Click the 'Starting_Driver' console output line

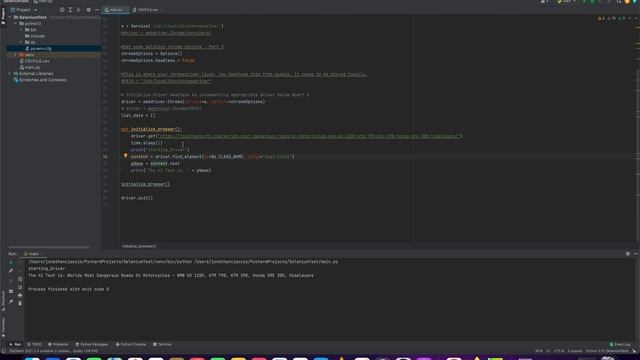[47, 269]
